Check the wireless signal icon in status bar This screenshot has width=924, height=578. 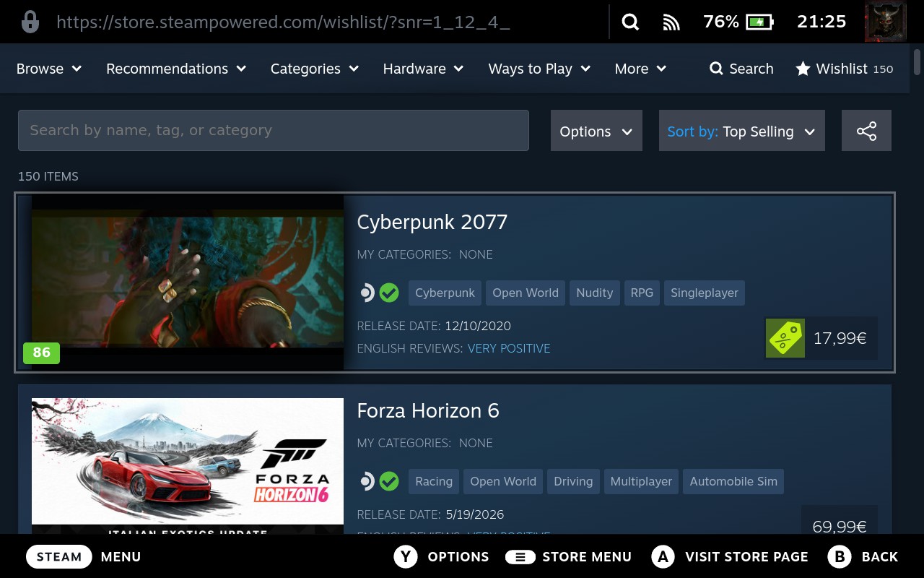(x=671, y=22)
